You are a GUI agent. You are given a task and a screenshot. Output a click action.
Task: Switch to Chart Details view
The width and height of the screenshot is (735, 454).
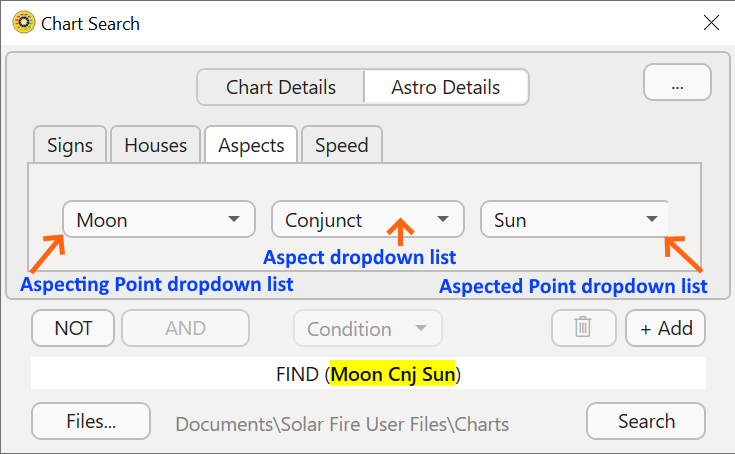click(x=281, y=87)
